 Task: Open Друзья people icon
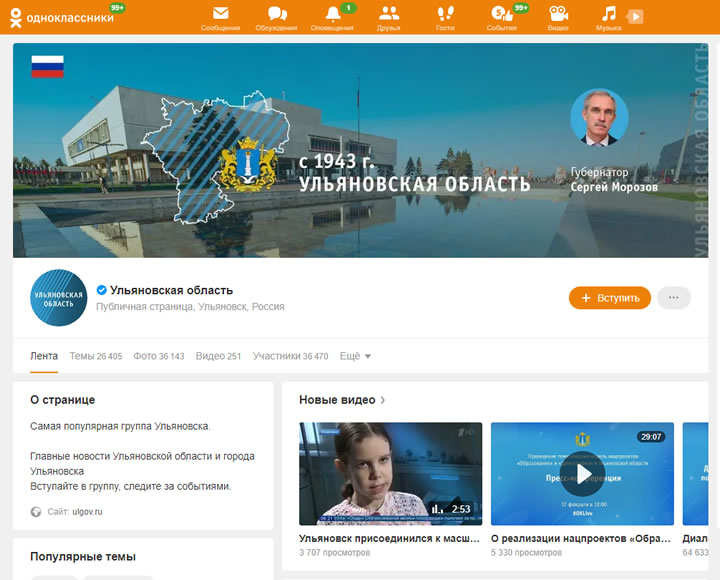[x=388, y=13]
